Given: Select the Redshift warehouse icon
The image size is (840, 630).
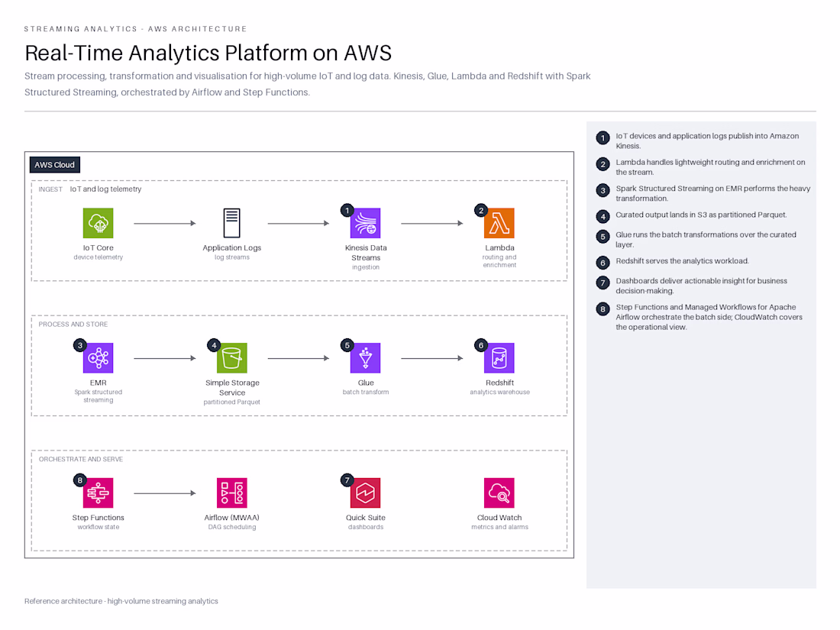Looking at the screenshot, I should [x=499, y=358].
